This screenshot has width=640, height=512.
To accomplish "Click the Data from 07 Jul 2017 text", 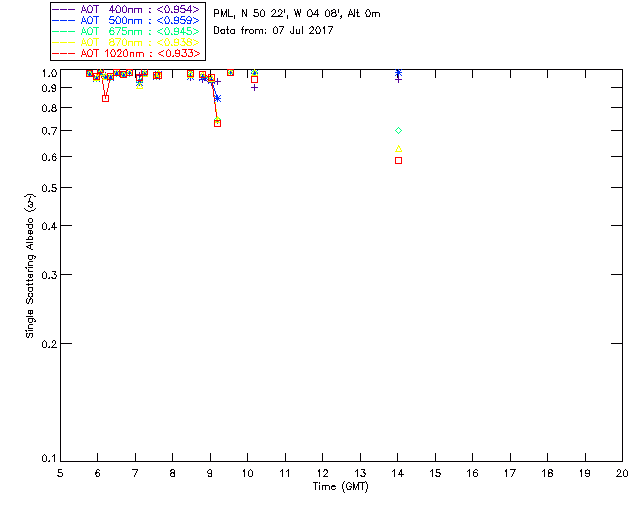I will [x=273, y=30].
